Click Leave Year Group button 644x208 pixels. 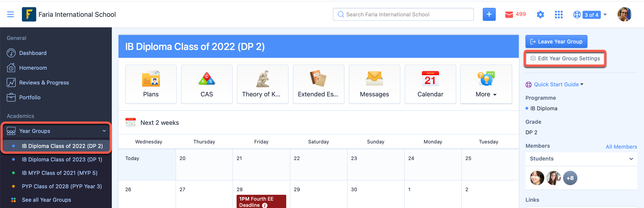click(556, 42)
